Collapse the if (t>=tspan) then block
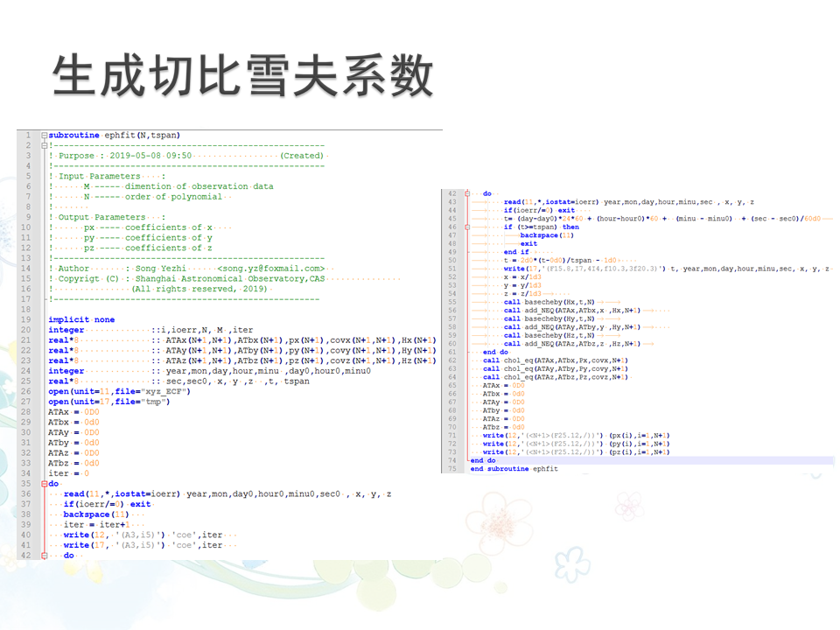This screenshot has width=840, height=630. pyautogui.click(x=469, y=227)
